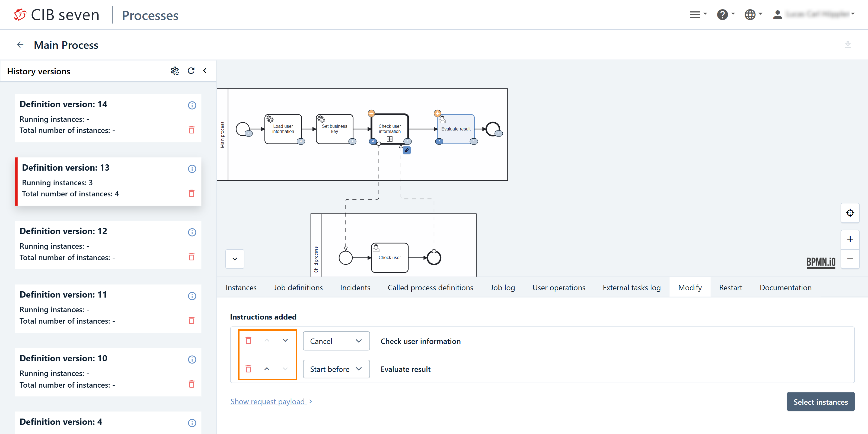Image resolution: width=868 pixels, height=434 pixels.
Task: Open the Start before instruction dropdown
Action: coord(336,369)
